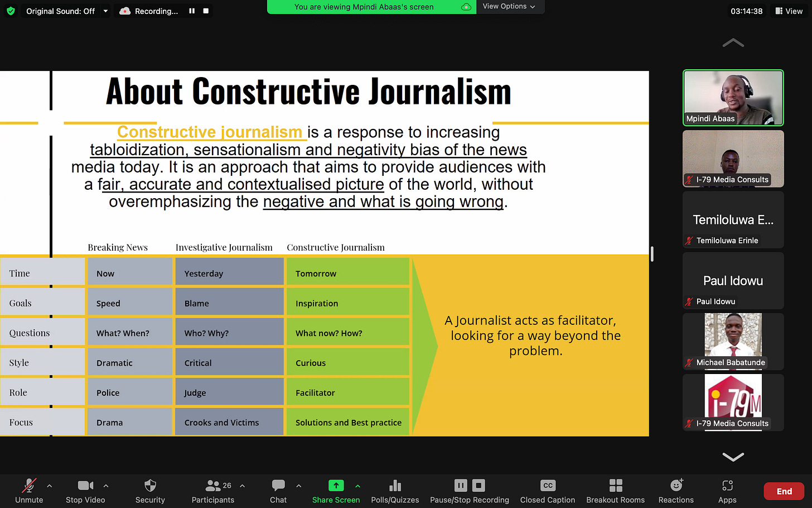Viewport: 812px width, 508px height.
Task: Toggle Closed Caption
Action: pyautogui.click(x=548, y=491)
